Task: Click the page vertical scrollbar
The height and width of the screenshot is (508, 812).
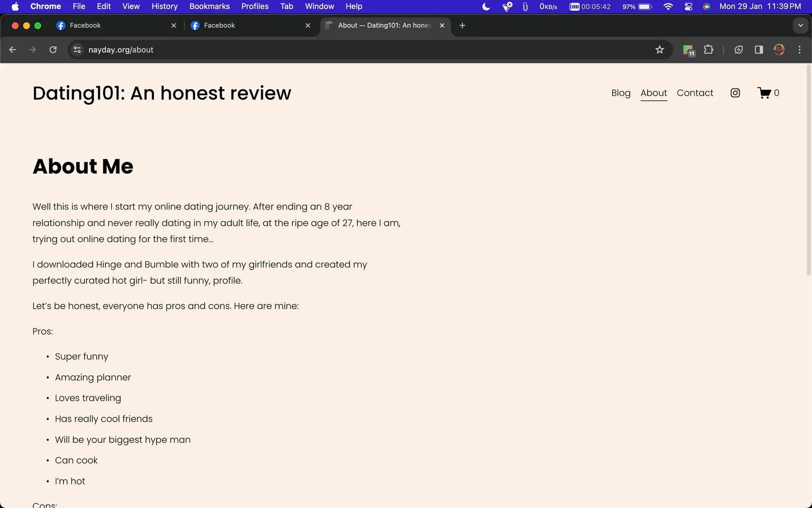Action: click(x=808, y=169)
